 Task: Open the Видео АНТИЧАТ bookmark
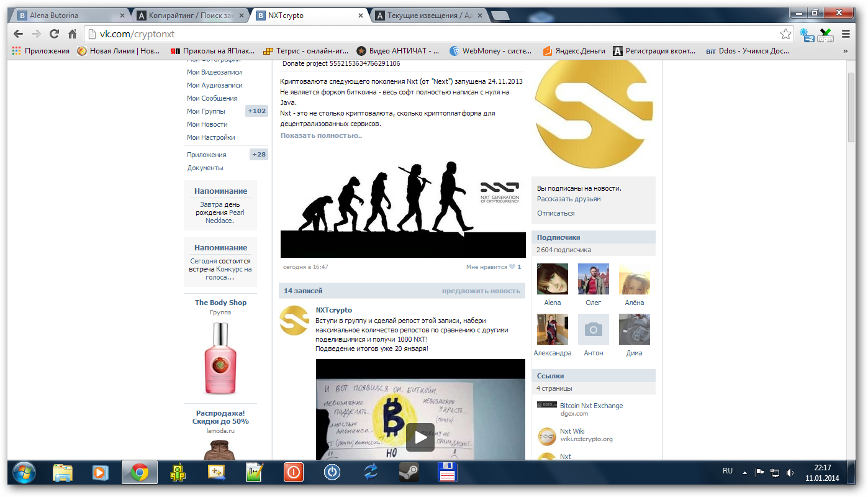pyautogui.click(x=398, y=51)
